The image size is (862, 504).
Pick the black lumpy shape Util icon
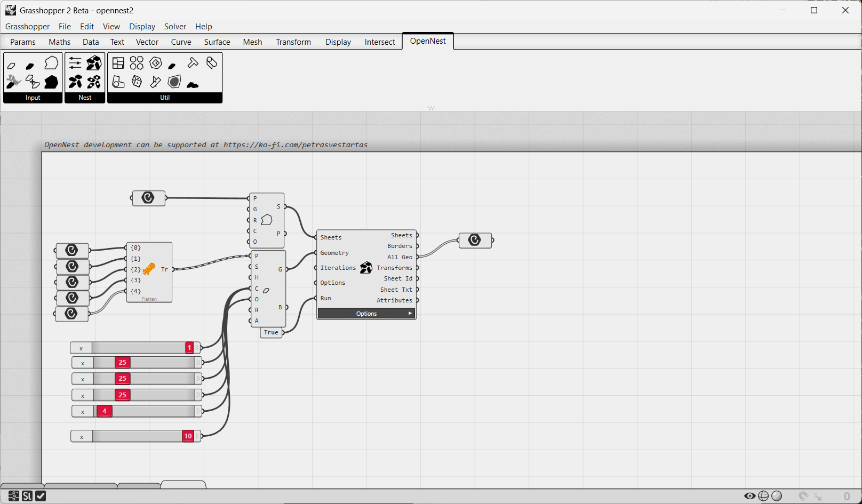(193, 84)
